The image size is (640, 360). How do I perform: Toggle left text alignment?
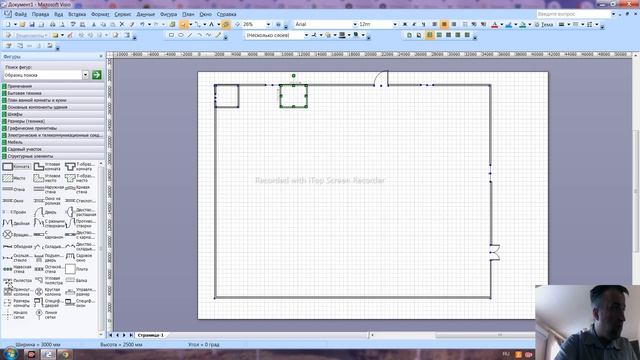click(435, 24)
